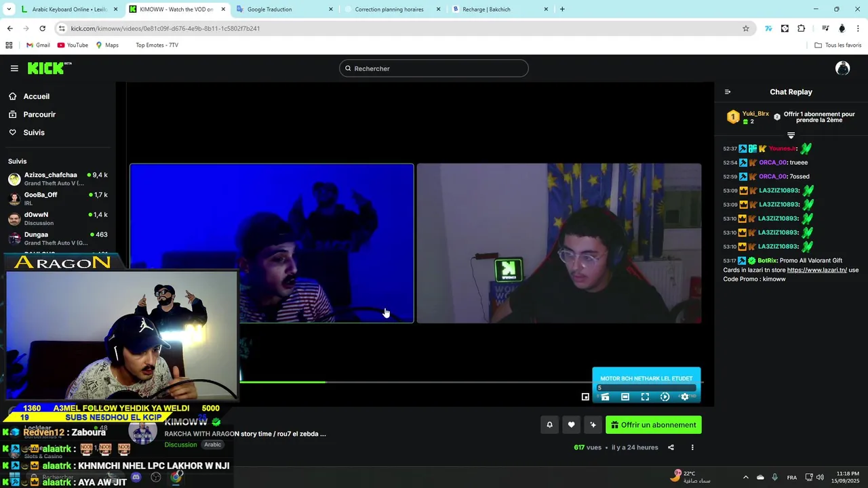This screenshot has width=868, height=488.
Task: Open the Chrome extensions puzzle menu
Action: coord(801,28)
